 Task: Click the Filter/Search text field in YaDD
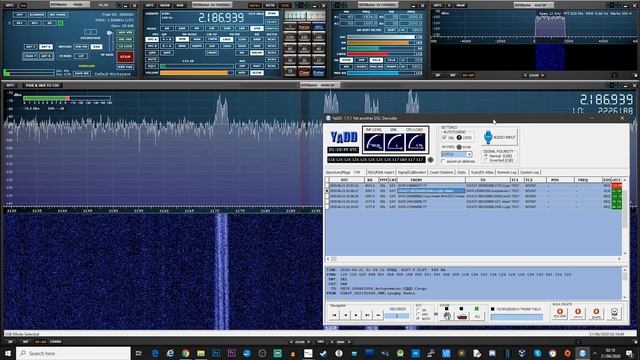[x=517, y=317]
